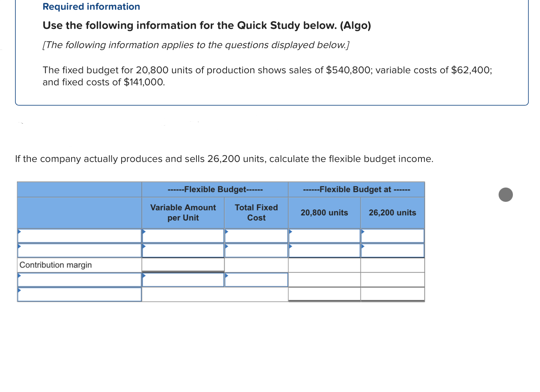This screenshot has width=540, height=392.
Task: Select 26,200 units cell below Contribution margin row
Action: point(392,280)
